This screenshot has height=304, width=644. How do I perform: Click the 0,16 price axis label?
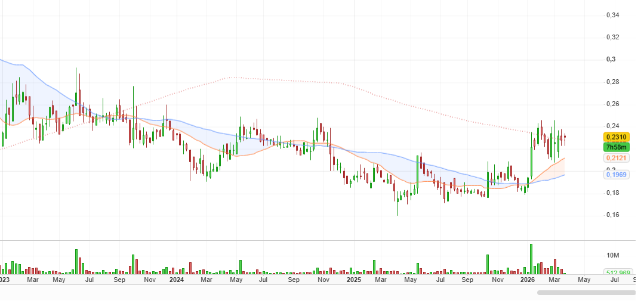(612, 215)
